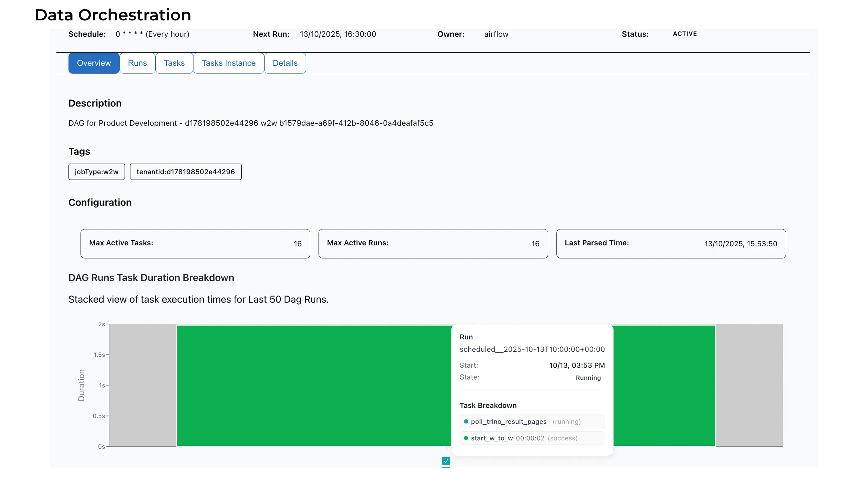Image resolution: width=868 pixels, height=496 pixels.
Task: Click green dot next to start_w_to_w
Action: [x=466, y=438]
